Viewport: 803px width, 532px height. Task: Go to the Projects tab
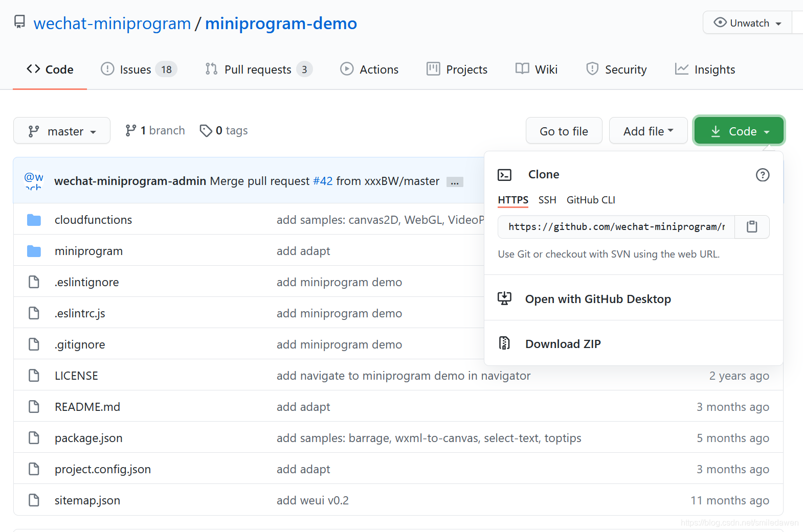click(457, 70)
